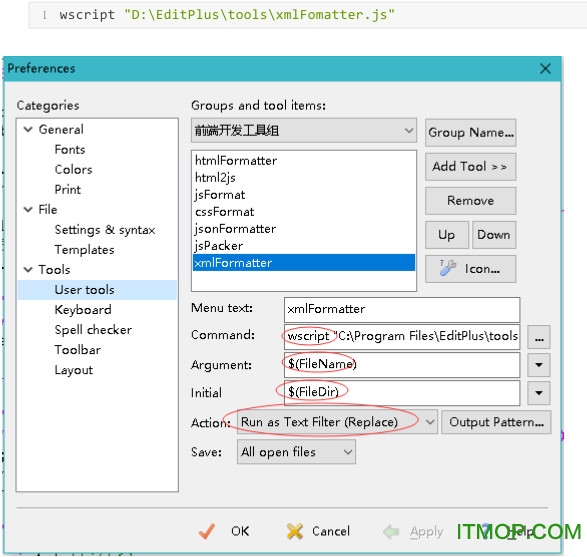
Task: Open the Command browse ellipsis button
Action: (x=539, y=337)
